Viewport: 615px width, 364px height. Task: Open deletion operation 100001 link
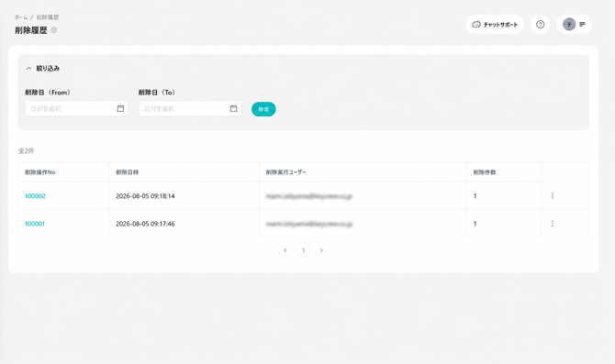coord(35,224)
